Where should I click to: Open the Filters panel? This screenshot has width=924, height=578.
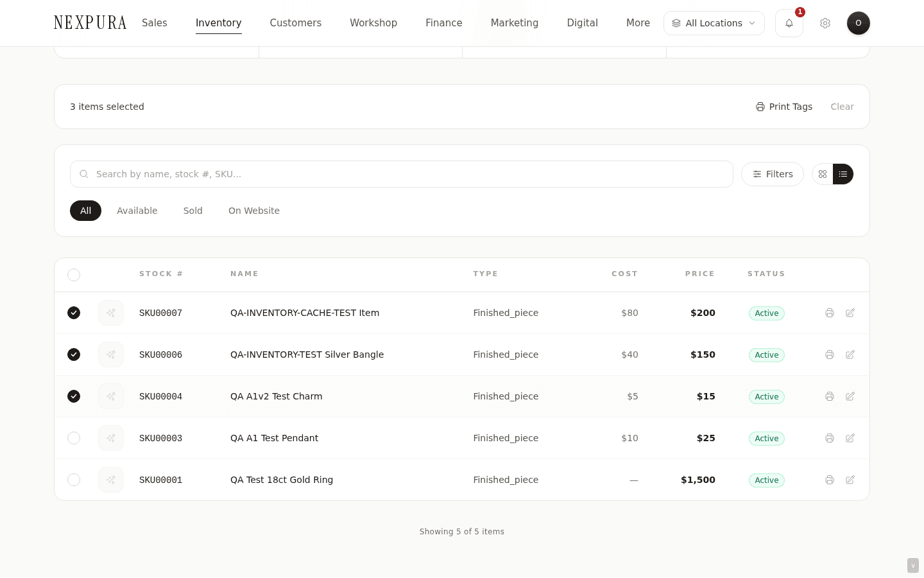(x=773, y=174)
